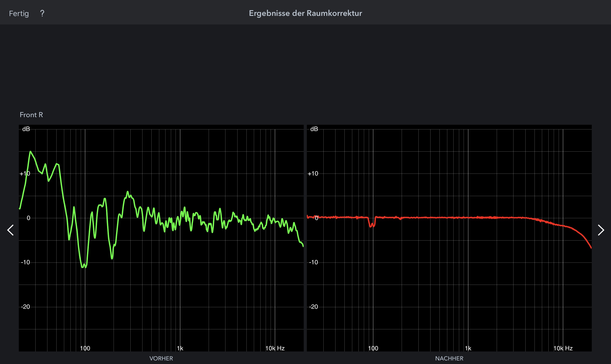Image resolution: width=611 pixels, height=364 pixels.
Task: Click the VORHER caption below the left graph
Action: [161, 358]
